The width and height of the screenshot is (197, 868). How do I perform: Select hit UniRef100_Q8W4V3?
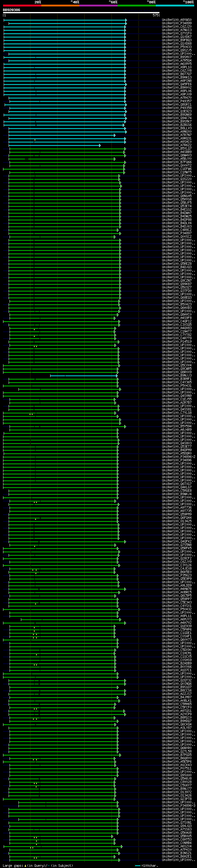(177, 155)
